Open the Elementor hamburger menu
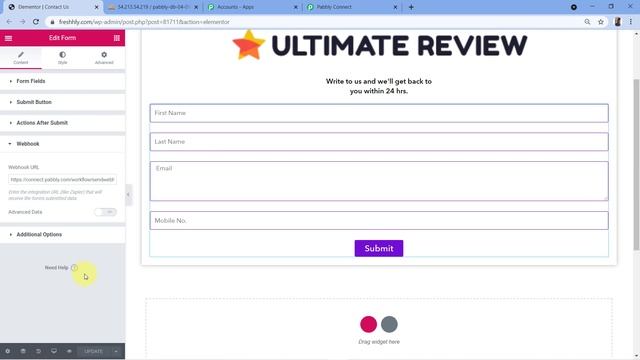640x360 pixels. [x=8, y=38]
